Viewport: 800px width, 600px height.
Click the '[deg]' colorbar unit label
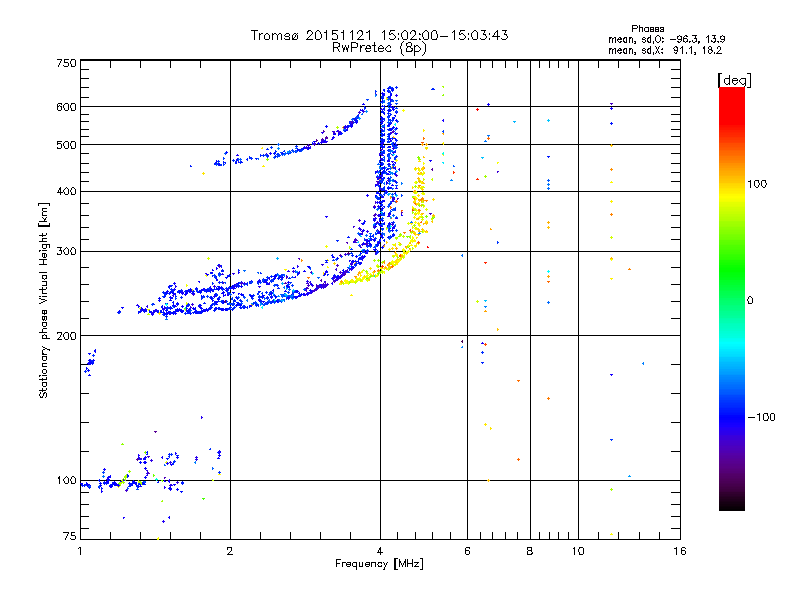(734, 80)
